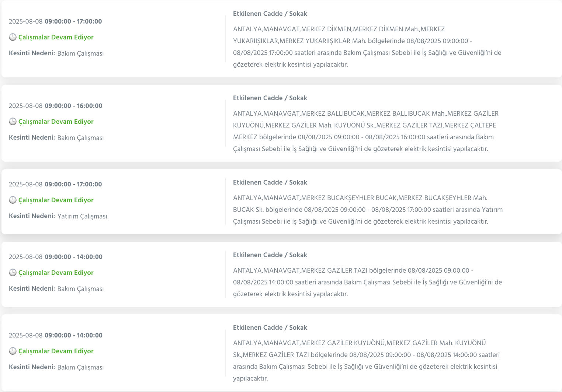Click 'Çalışmalar Devam Ediyor' in the Dikmen card
Viewport: 562px width, 392px height.
[x=56, y=37]
